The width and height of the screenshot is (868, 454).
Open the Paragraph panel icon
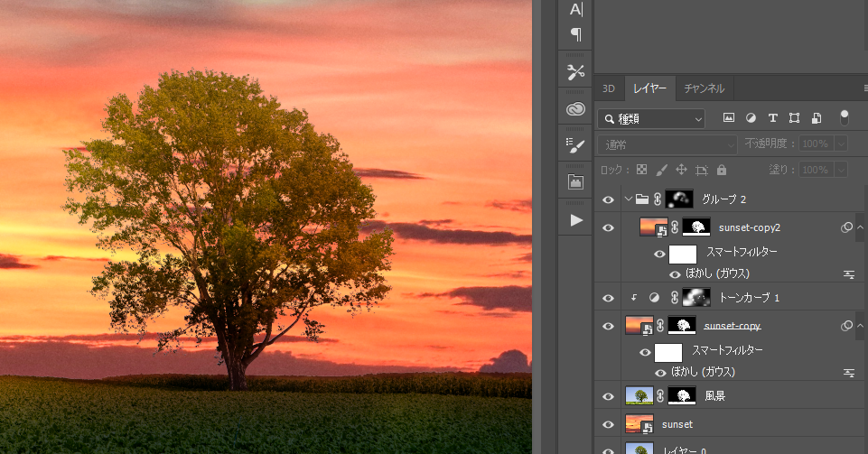coord(575,34)
